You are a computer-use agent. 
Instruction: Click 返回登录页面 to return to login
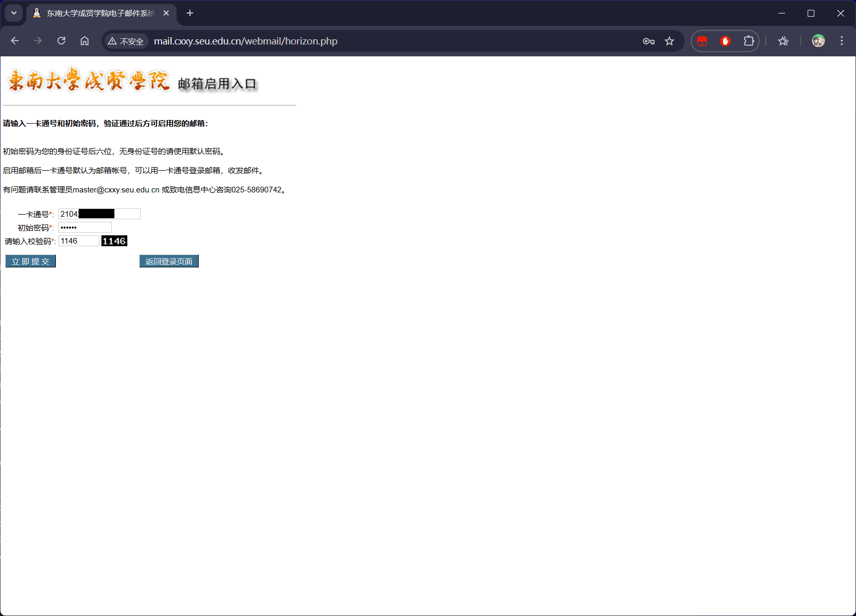169,261
